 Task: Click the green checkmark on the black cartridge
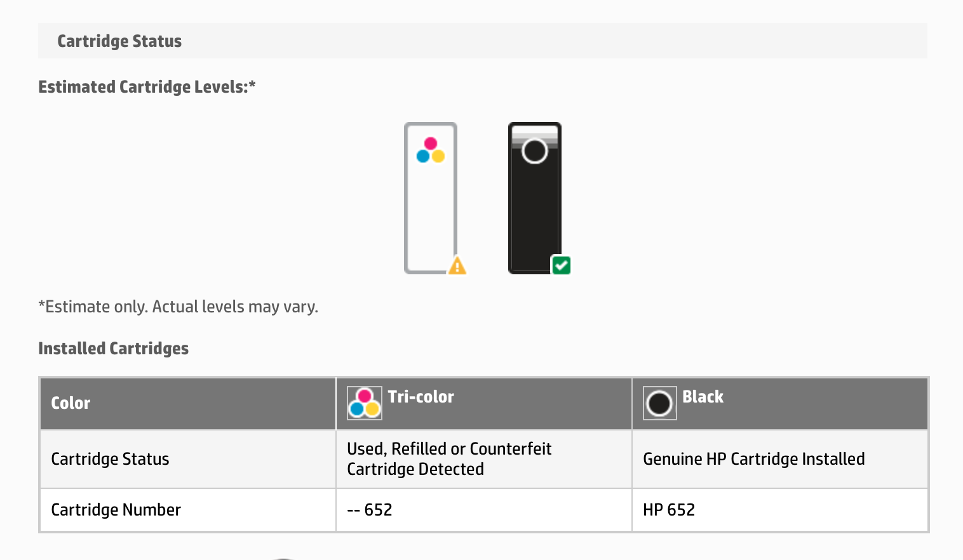561,265
